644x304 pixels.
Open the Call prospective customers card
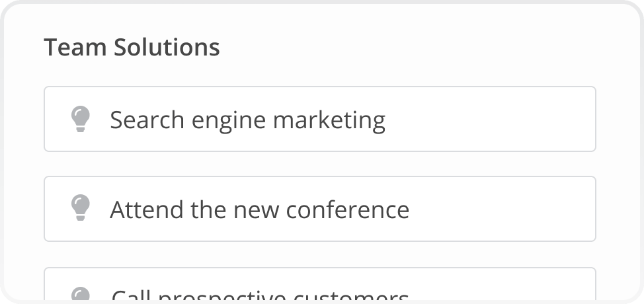coord(320,284)
